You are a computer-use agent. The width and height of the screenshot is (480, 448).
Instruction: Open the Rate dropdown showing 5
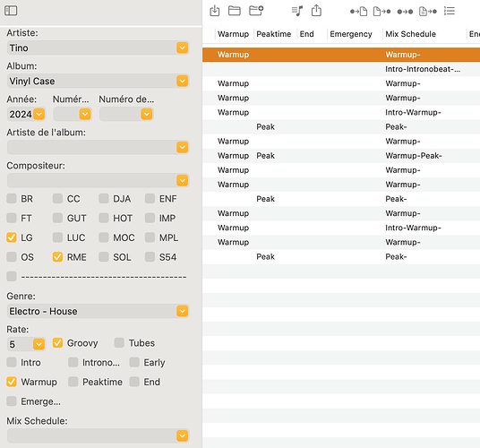tap(39, 344)
